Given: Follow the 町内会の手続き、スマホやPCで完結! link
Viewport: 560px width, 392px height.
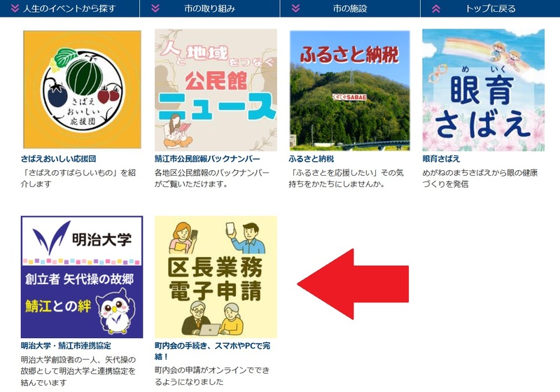Looking at the screenshot, I should click(213, 351).
